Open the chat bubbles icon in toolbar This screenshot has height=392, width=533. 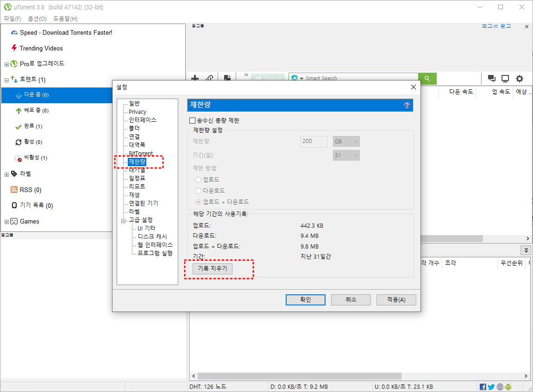[491, 79]
